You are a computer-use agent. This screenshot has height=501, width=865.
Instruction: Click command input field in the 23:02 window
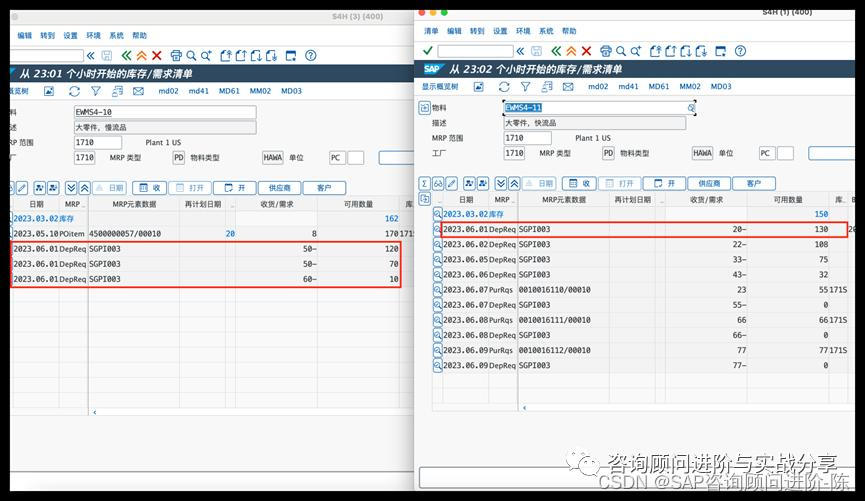point(475,51)
